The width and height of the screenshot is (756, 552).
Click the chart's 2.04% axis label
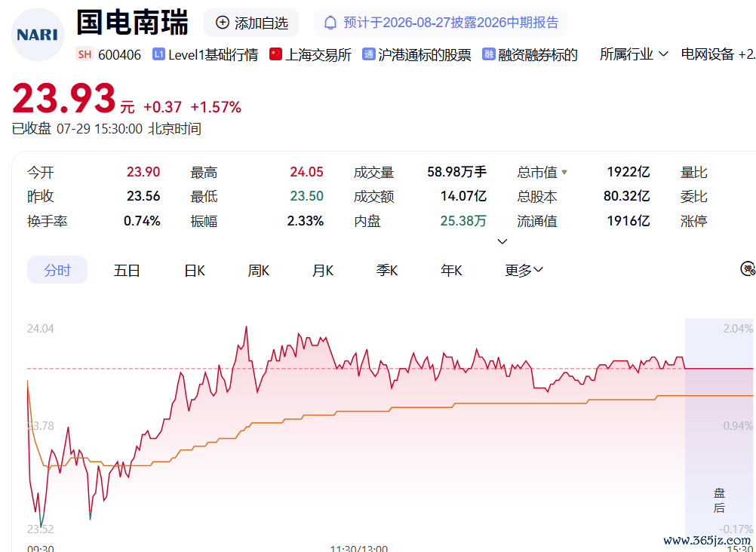[x=738, y=329]
